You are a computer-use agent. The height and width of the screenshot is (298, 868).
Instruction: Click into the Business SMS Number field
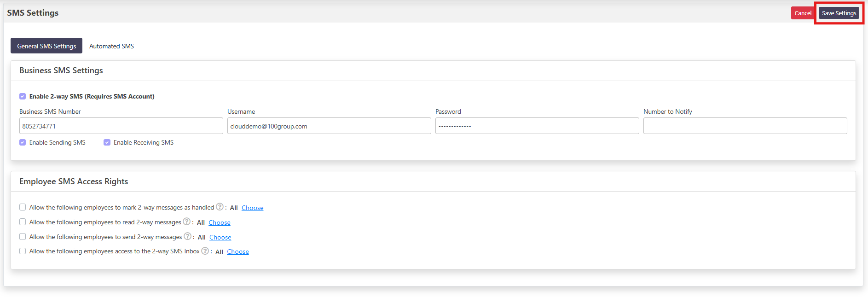(x=121, y=126)
